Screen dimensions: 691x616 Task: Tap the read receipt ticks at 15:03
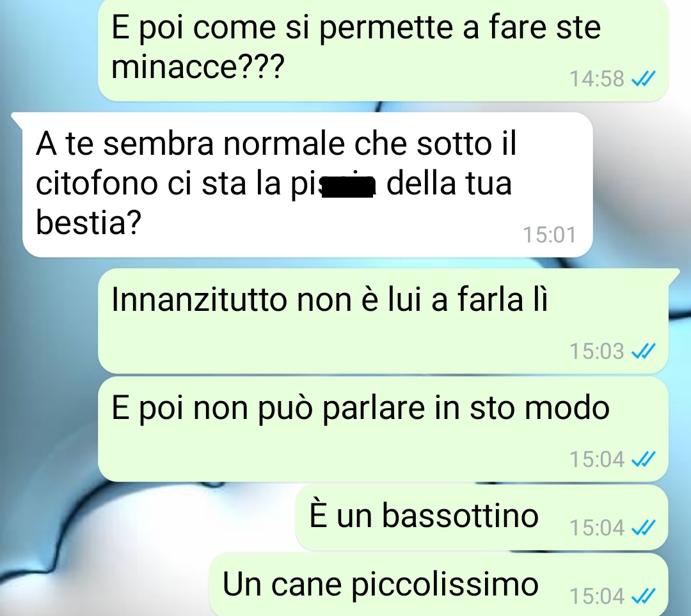coord(644,351)
